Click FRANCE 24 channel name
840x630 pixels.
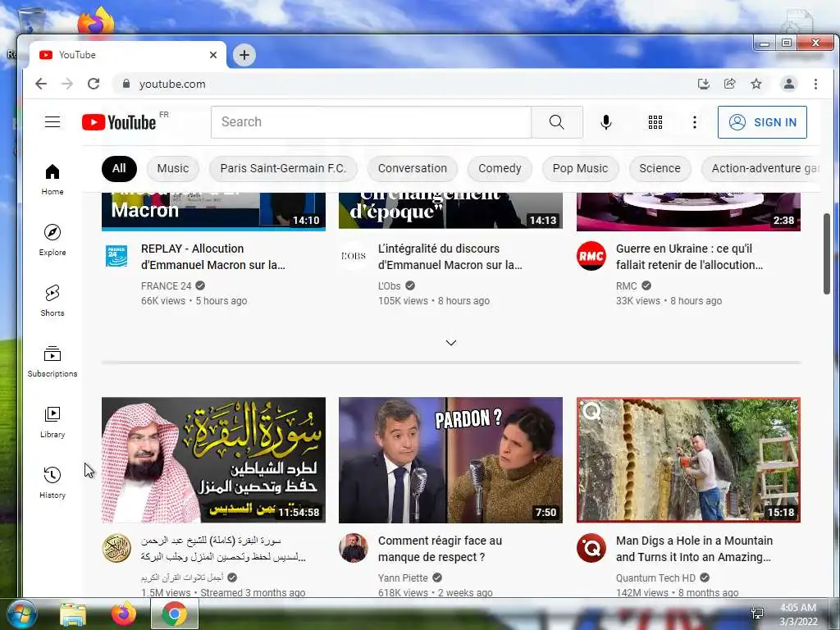pos(166,286)
